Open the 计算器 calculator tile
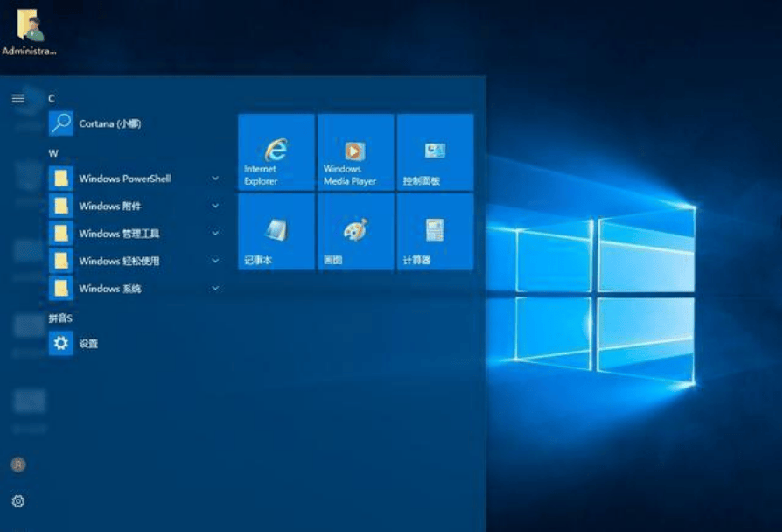 point(435,232)
